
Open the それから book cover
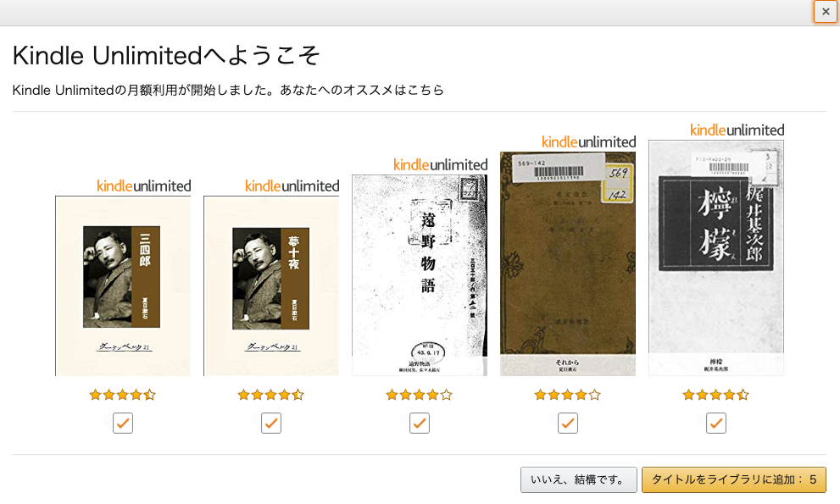tap(568, 263)
